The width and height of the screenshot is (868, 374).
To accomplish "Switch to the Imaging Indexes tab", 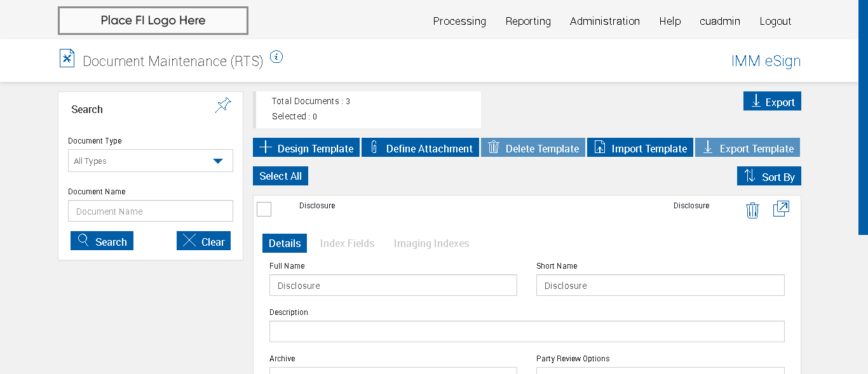I will [431, 243].
